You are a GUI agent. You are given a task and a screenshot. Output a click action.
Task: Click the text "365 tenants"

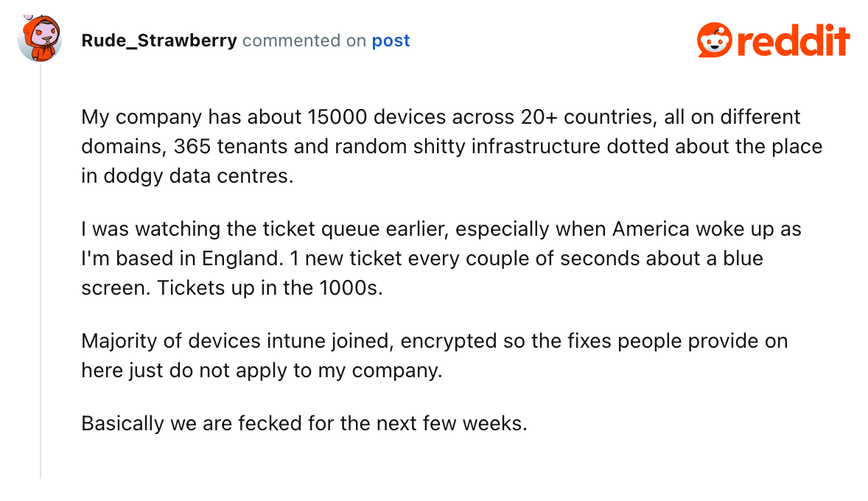click(231, 146)
